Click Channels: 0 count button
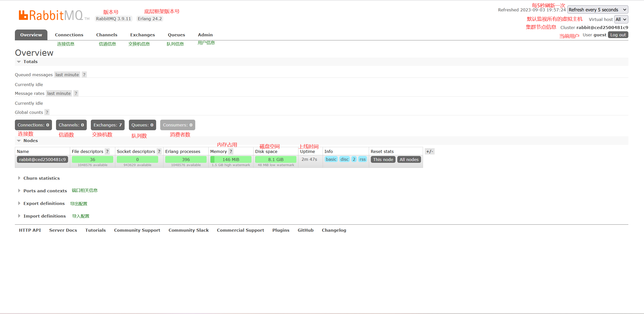The image size is (644, 314). (x=71, y=125)
